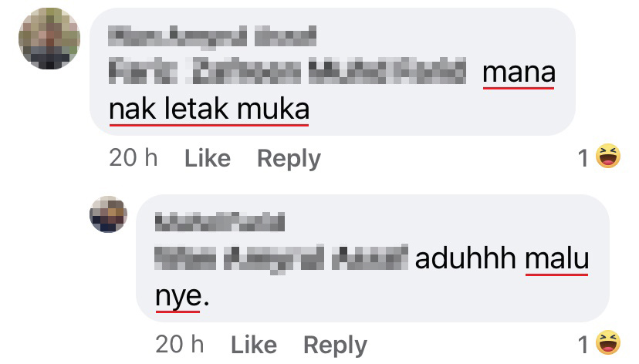Screen dimensions: 639x364
Task: Click the Haha emoji on the first comment
Action: (608, 156)
